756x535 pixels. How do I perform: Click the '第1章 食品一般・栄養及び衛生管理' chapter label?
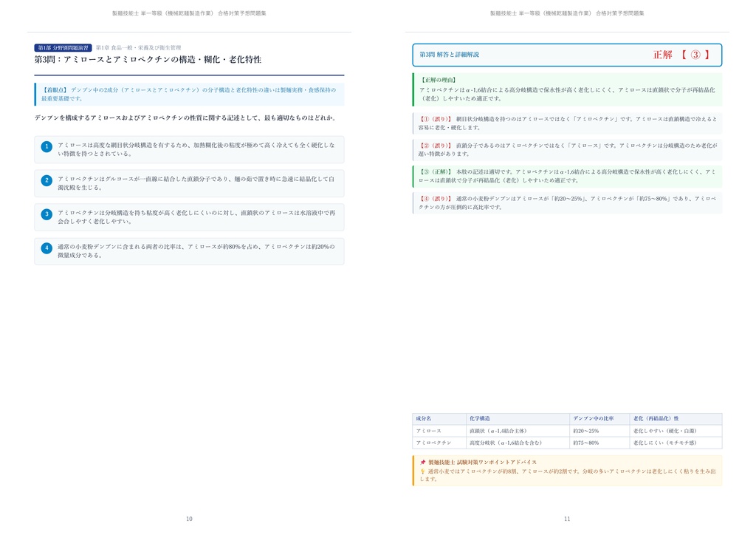pos(138,48)
